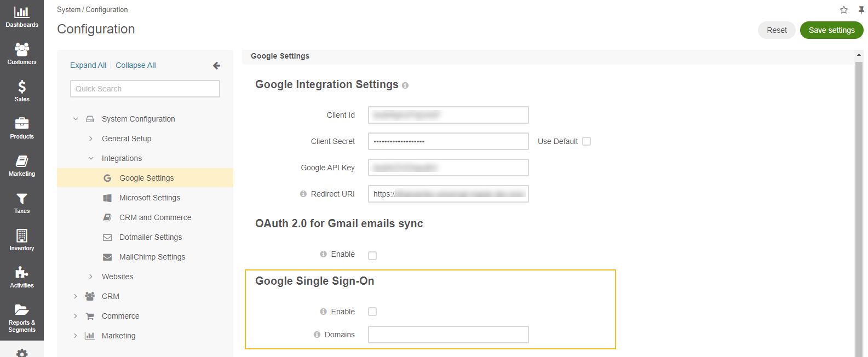Click Collapse All link

coord(136,65)
